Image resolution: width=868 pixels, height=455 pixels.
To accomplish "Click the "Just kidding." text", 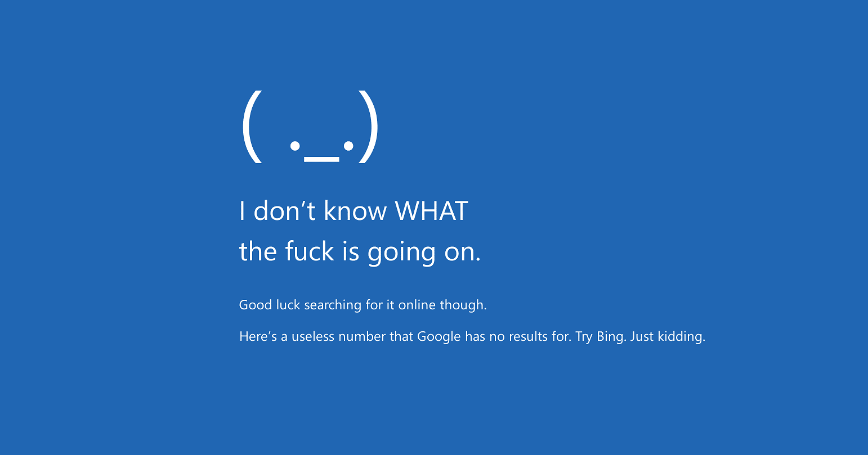I will [x=668, y=337].
